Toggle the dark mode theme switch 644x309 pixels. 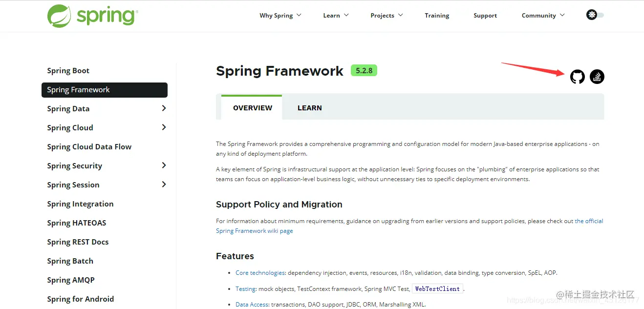[595, 15]
